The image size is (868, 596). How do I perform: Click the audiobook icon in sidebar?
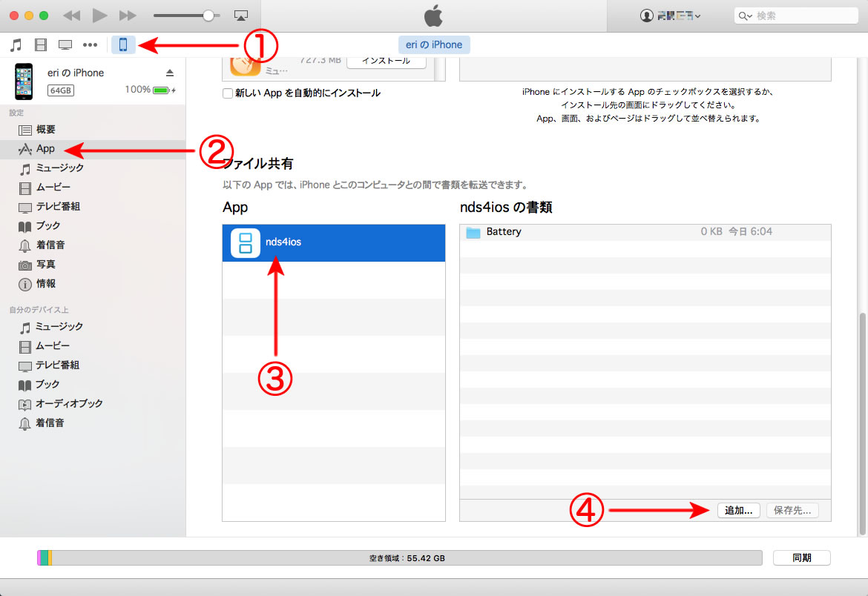tap(25, 405)
